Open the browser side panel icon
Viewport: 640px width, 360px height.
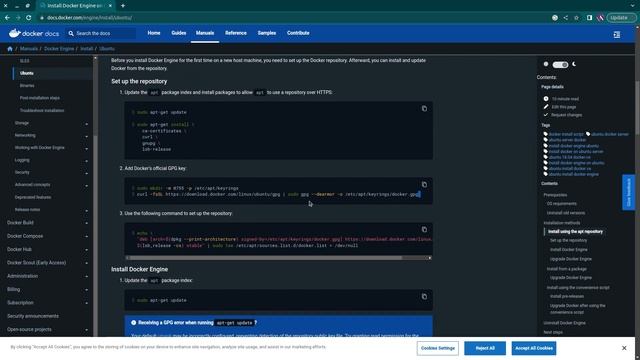tap(589, 18)
